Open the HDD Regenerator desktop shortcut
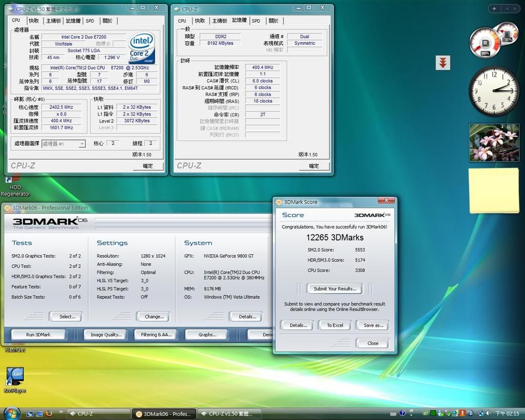 (9, 181)
